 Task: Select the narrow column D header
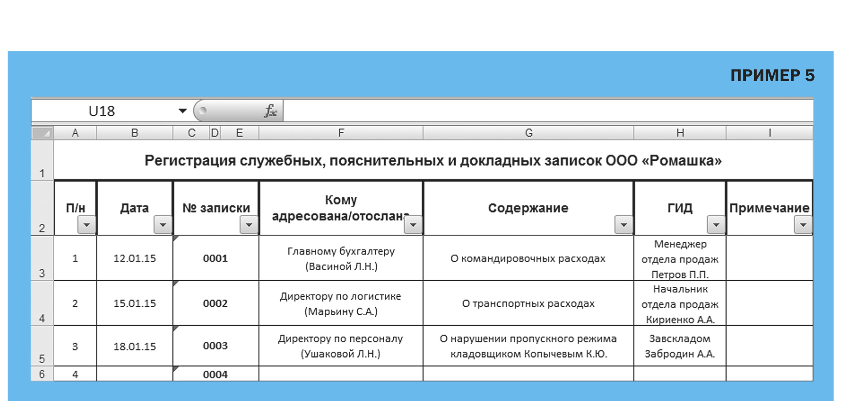pyautogui.click(x=215, y=133)
